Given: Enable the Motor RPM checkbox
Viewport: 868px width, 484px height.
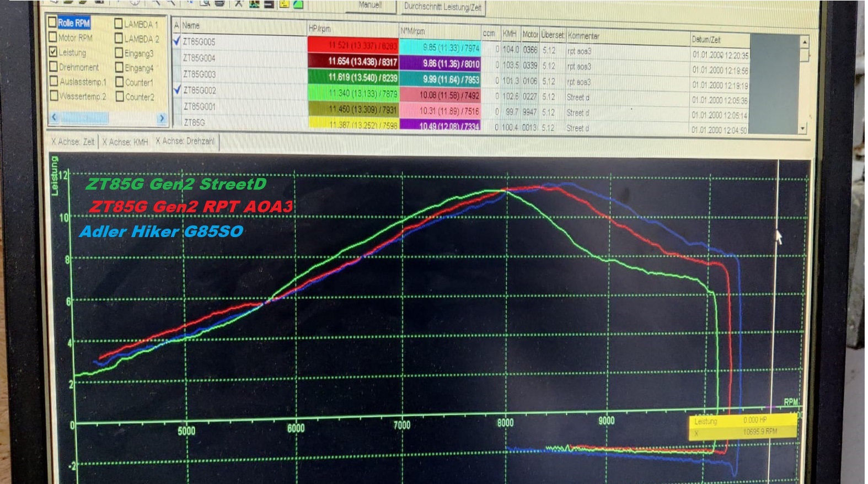Looking at the screenshot, I should (53, 37).
